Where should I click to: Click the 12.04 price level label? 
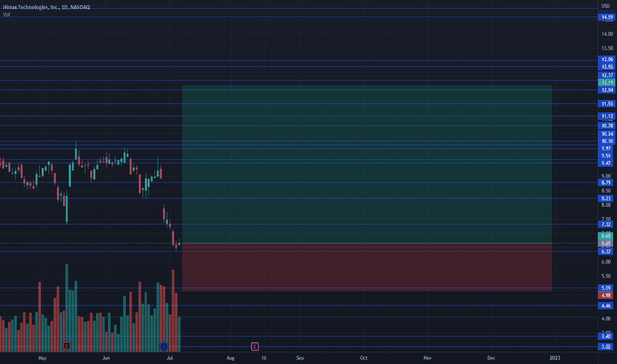click(x=607, y=90)
